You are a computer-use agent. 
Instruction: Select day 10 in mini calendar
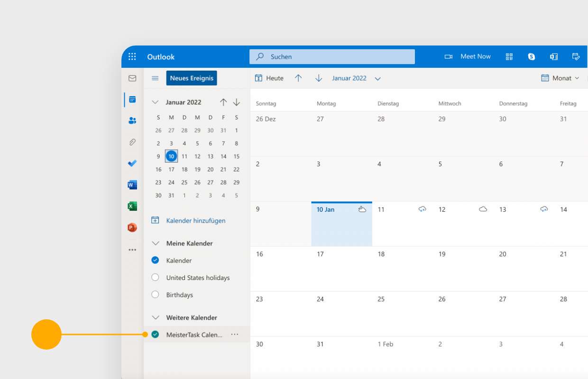[171, 156]
